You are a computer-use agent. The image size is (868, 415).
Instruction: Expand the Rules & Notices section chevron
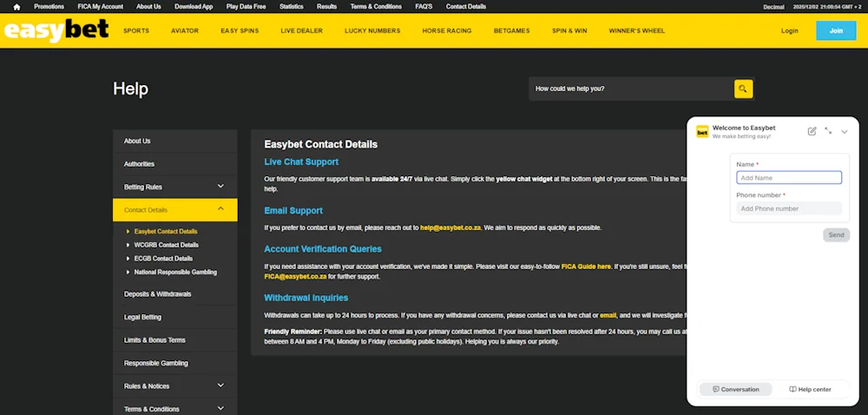[x=220, y=385]
